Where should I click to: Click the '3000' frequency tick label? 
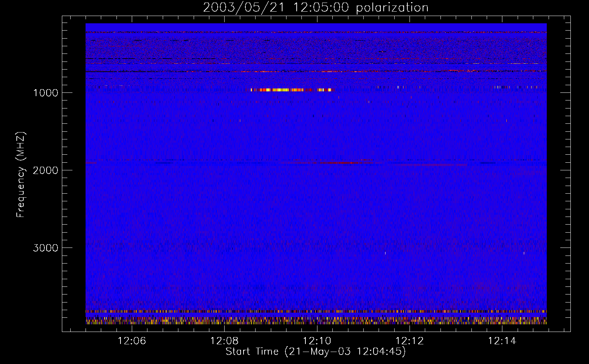coord(46,248)
